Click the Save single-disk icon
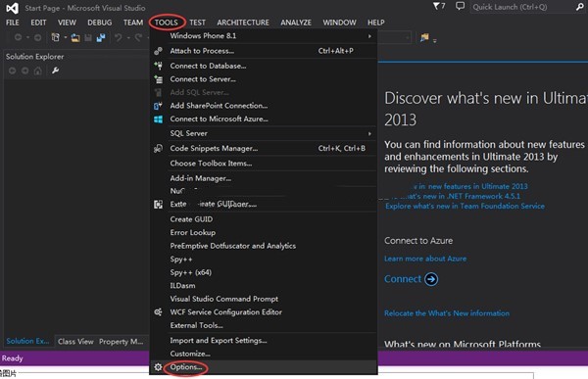588x379 pixels. point(88,37)
